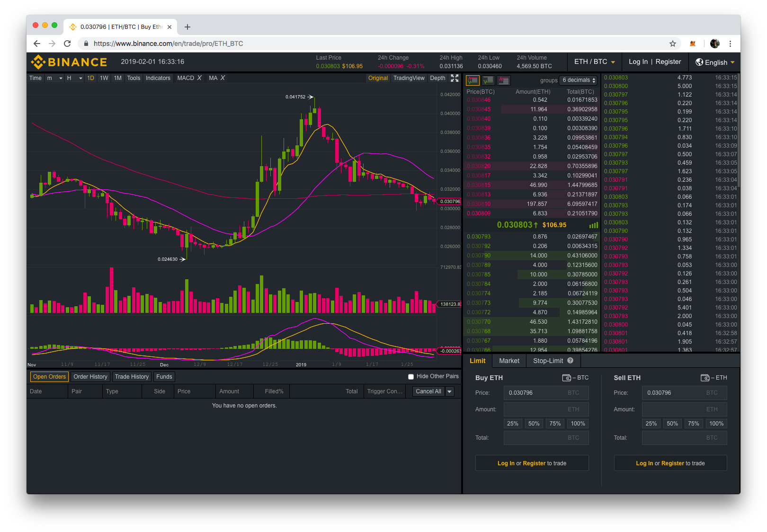Screen dimensions: 767x532
Task: Bookmark this page with the star icon
Action: (673, 44)
